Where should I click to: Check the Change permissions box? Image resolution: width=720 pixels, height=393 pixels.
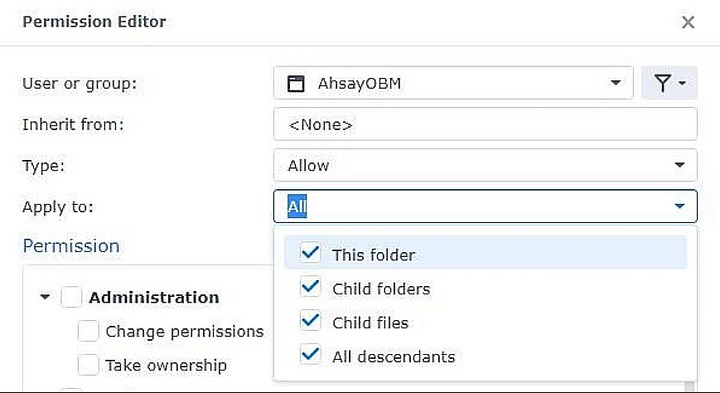(88, 331)
